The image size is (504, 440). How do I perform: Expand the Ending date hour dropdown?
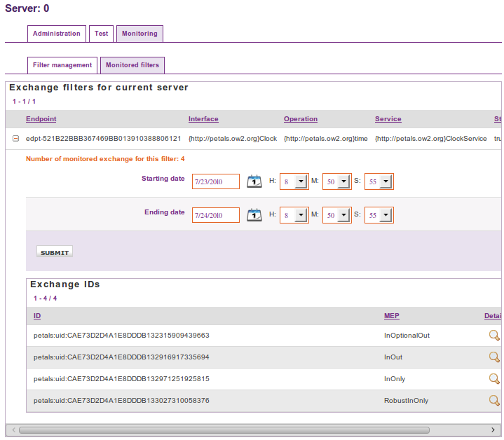[301, 215]
